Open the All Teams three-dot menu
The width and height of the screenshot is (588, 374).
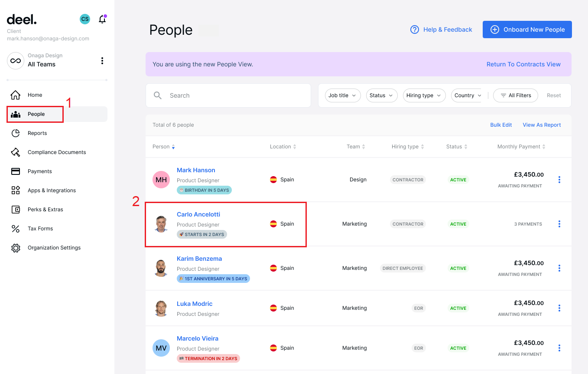pos(102,61)
